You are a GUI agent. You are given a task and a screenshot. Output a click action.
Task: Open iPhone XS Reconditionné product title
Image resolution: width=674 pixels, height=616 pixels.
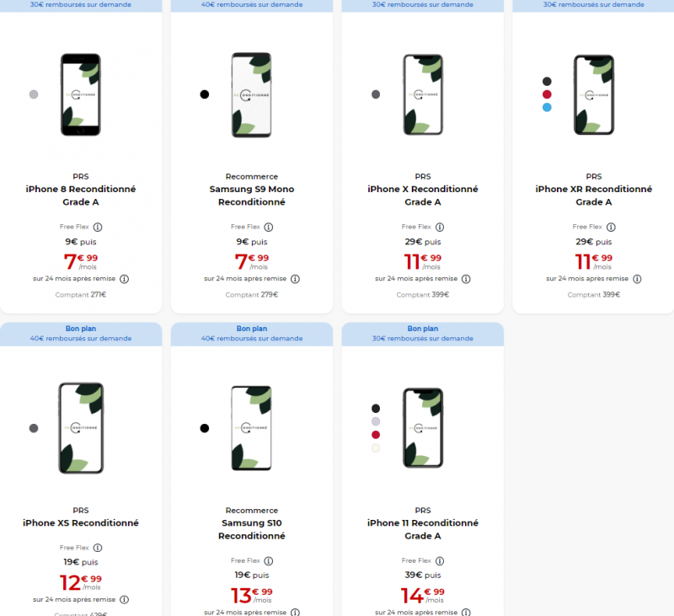81,523
